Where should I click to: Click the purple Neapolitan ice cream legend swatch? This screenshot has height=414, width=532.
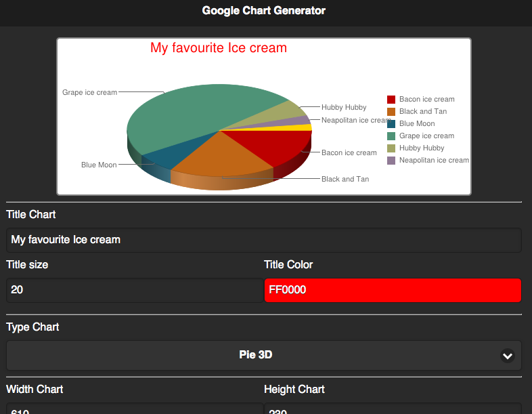tap(391, 161)
